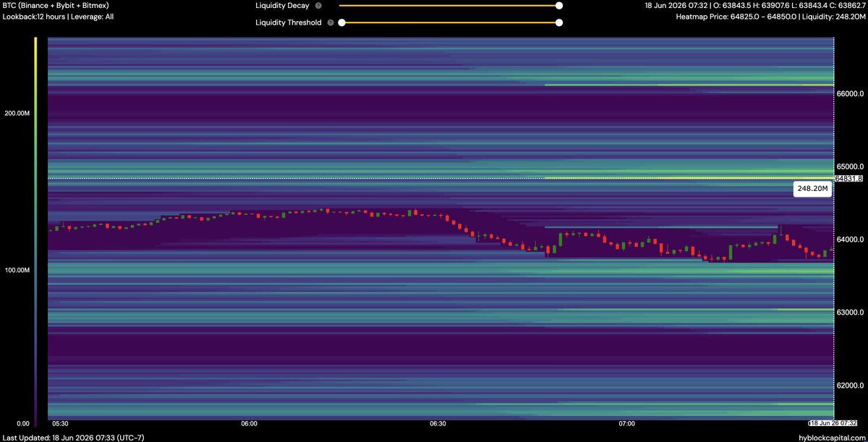The image size is (868, 442).
Task: Click the 07:00 time axis label
Action: (x=627, y=423)
